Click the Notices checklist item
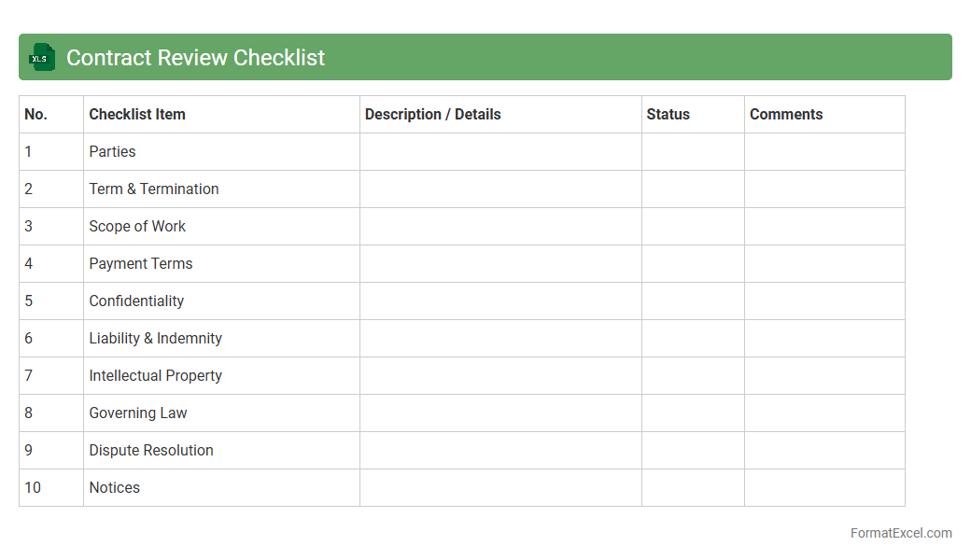The width and height of the screenshot is (971, 560). [x=115, y=488]
